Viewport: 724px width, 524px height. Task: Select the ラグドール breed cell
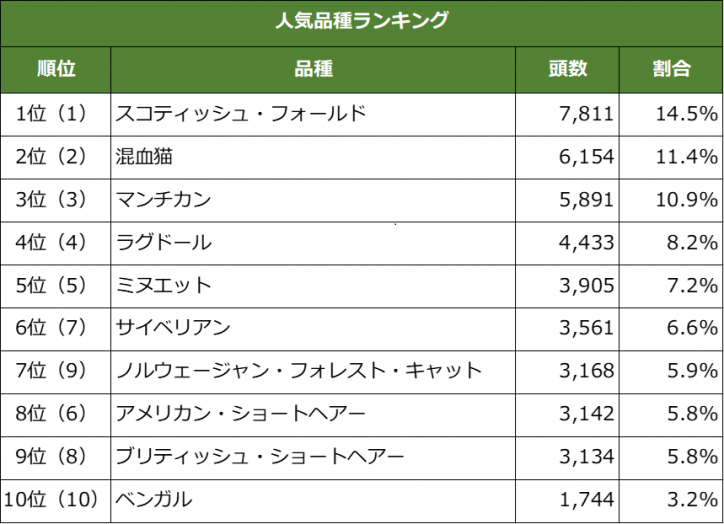[x=313, y=243]
